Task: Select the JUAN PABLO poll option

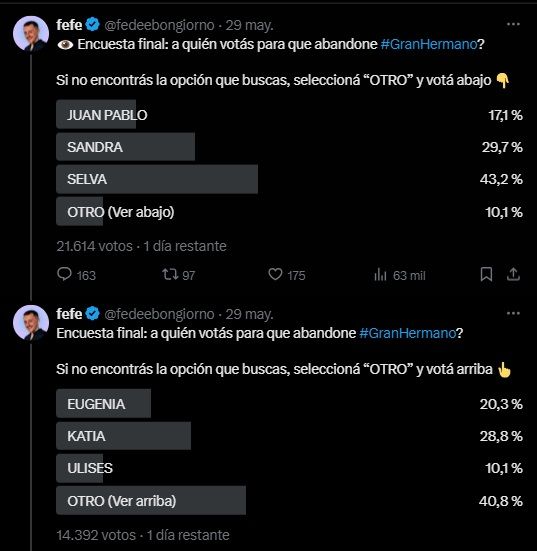Action: pyautogui.click(x=290, y=115)
